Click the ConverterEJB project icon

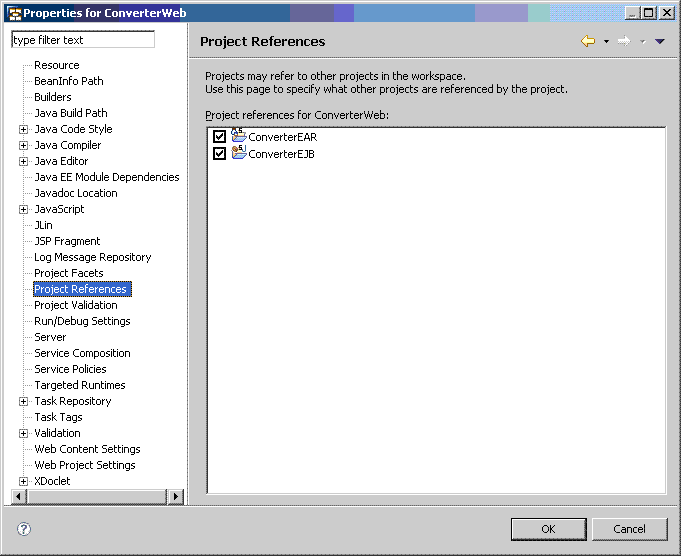click(x=239, y=153)
